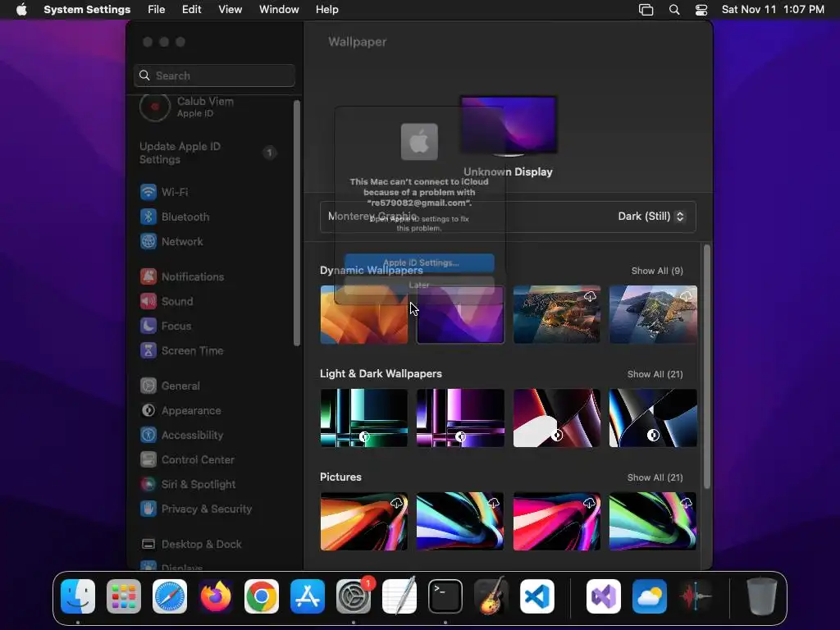Launch Terminal from the Dock
Image resolution: width=840 pixels, height=630 pixels.
pyautogui.click(x=445, y=596)
